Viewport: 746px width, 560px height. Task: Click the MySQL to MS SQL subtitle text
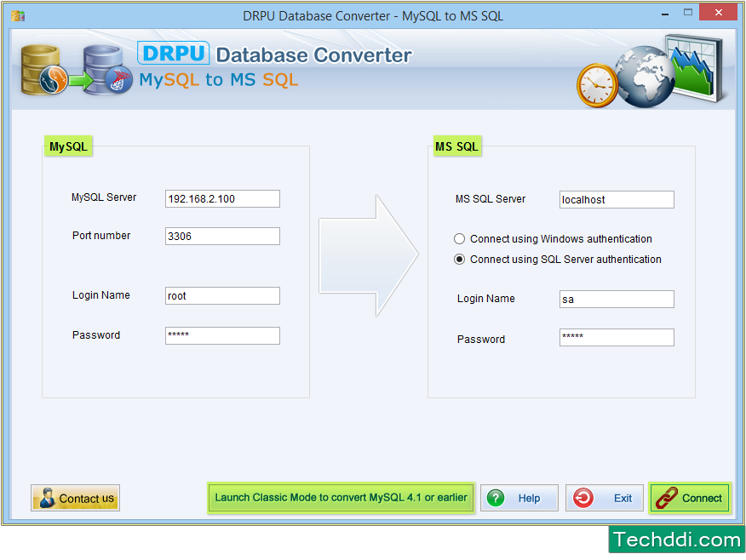(219, 80)
